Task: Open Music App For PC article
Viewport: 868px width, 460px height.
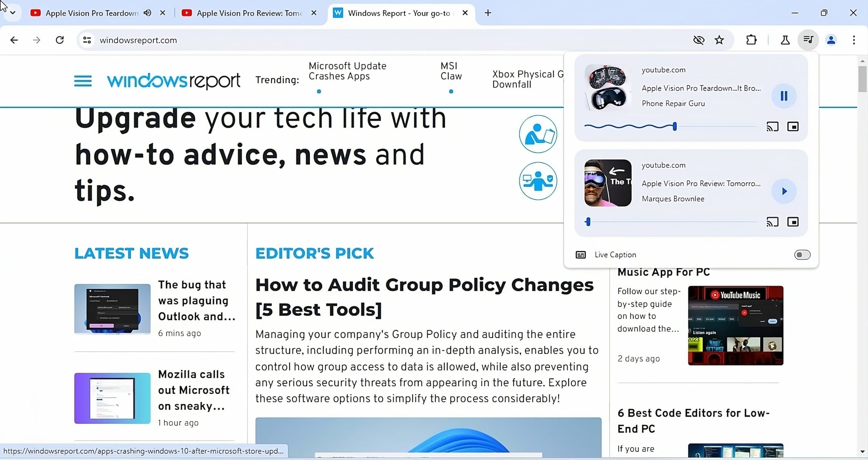Action: pyautogui.click(x=664, y=272)
